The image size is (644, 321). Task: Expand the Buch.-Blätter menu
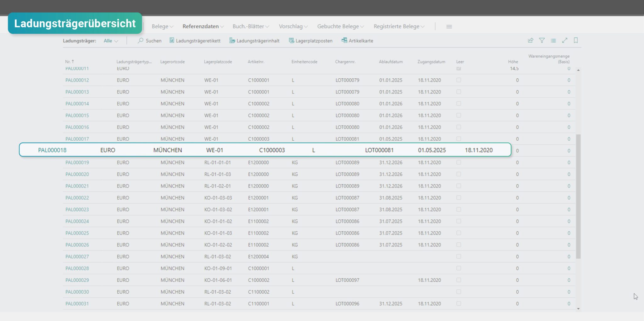pyautogui.click(x=251, y=26)
